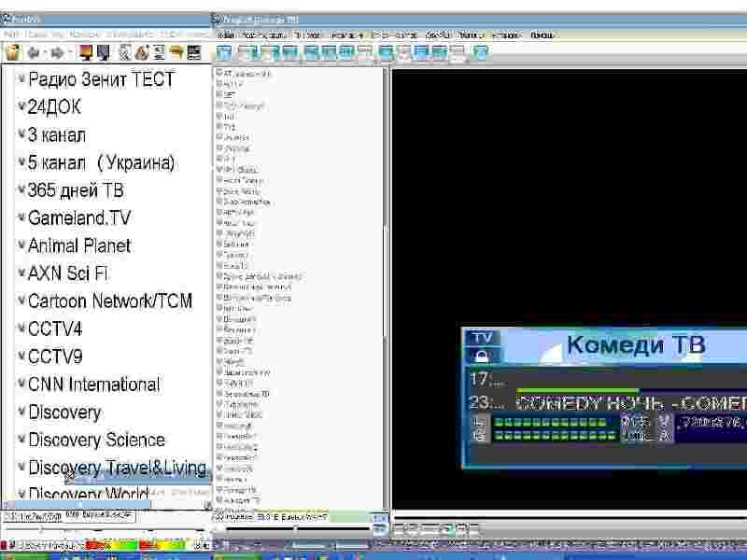The height and width of the screenshot is (560, 747).
Task: Click the black video playback area
Action: [x=570, y=187]
